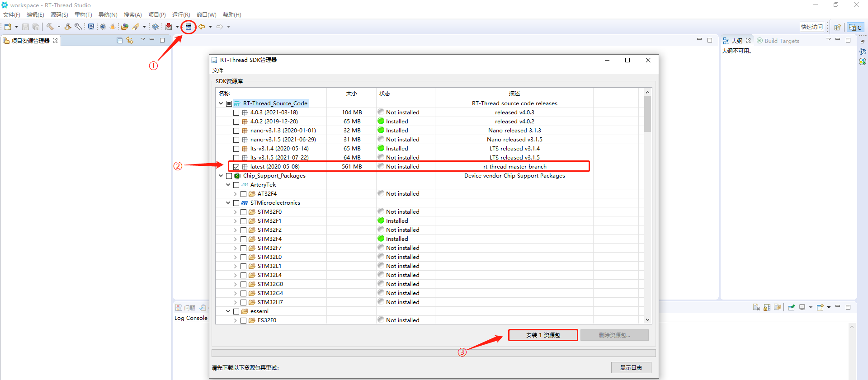868x380 pixels.
Task: Click the yellow Back arrow icon
Action: point(202,27)
